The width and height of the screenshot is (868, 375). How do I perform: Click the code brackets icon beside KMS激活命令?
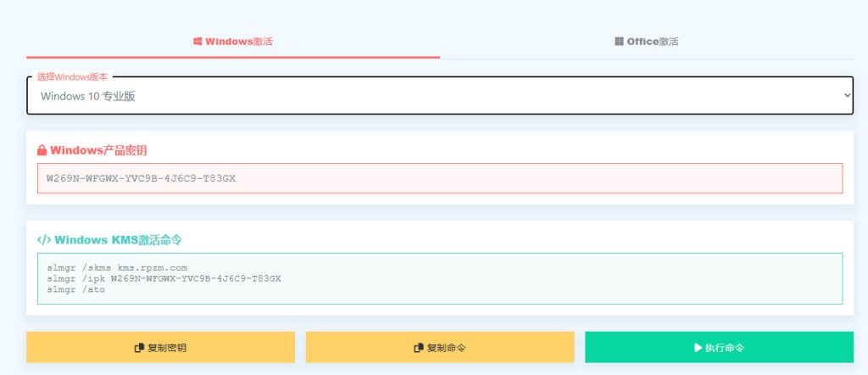[x=44, y=240]
